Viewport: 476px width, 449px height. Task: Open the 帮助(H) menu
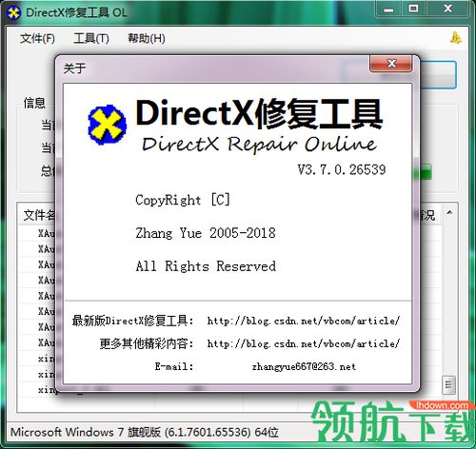click(147, 39)
